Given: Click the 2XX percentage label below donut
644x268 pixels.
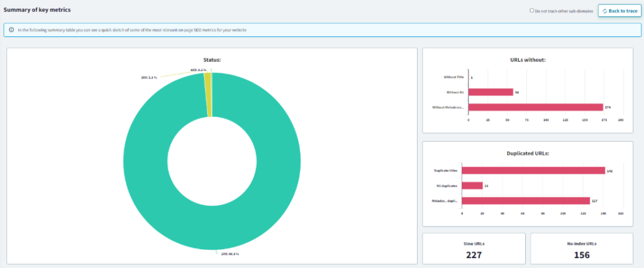Looking at the screenshot, I should coord(230,254).
